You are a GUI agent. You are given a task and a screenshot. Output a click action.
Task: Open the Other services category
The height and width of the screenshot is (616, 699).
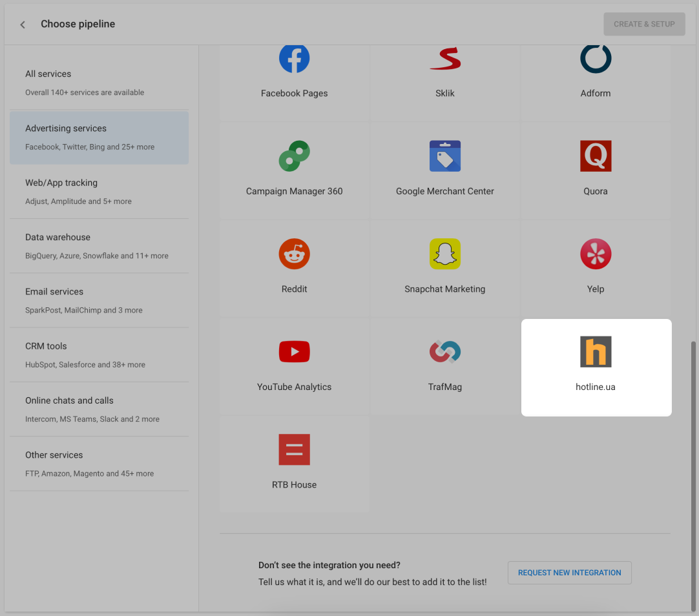(x=99, y=464)
